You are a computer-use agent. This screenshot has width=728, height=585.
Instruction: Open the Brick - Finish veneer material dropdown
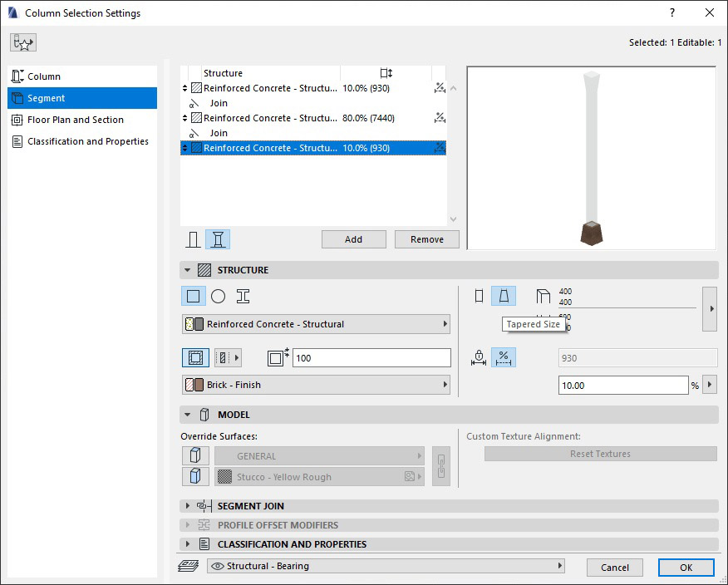click(316, 385)
